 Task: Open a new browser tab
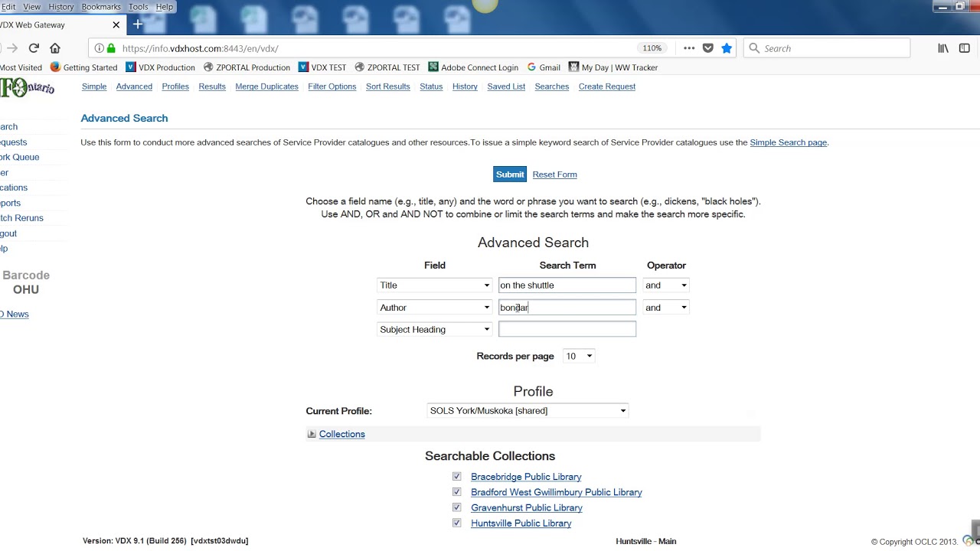[138, 24]
